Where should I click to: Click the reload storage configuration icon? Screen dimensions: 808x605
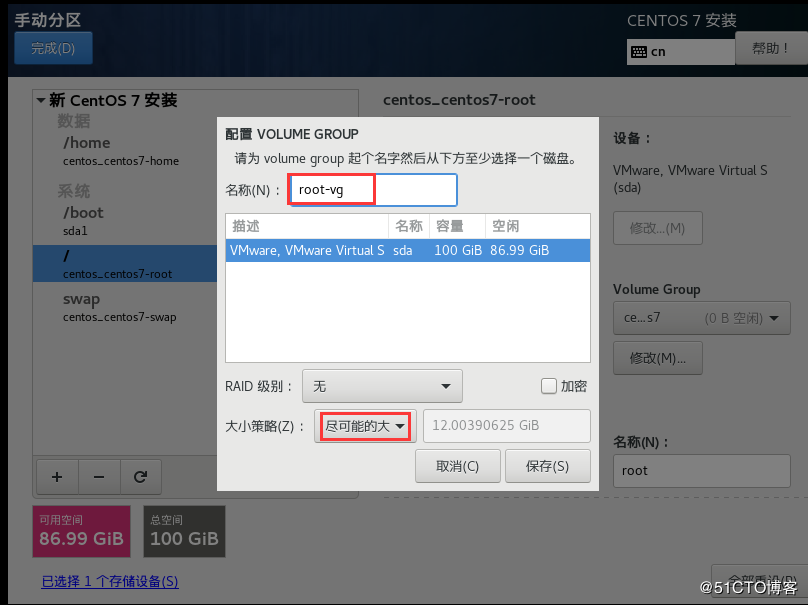pyautogui.click(x=140, y=477)
